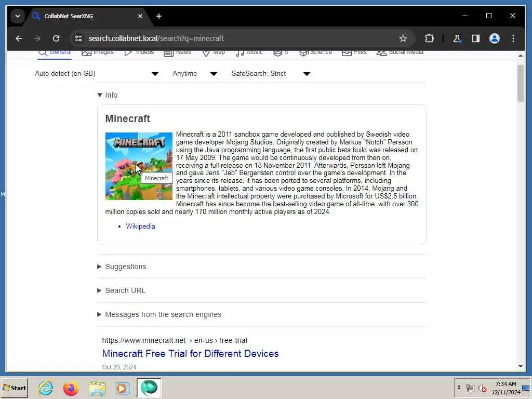Viewport: 532px width, 399px height.
Task: Toggle the browser side panel icon
Action: 476,38
